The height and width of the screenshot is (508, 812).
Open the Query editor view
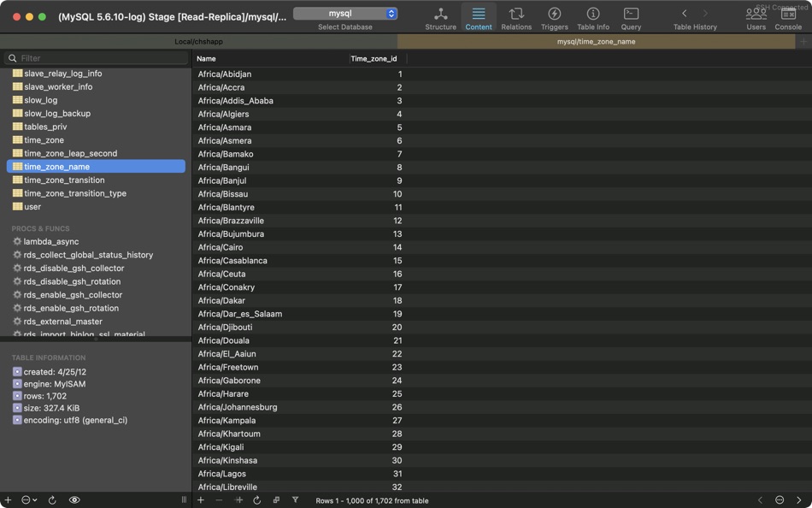(631, 19)
